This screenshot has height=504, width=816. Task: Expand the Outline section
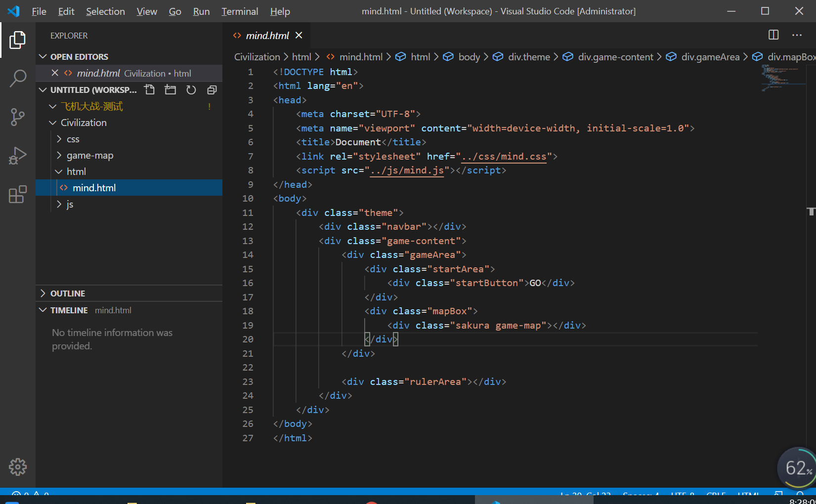pyautogui.click(x=129, y=293)
